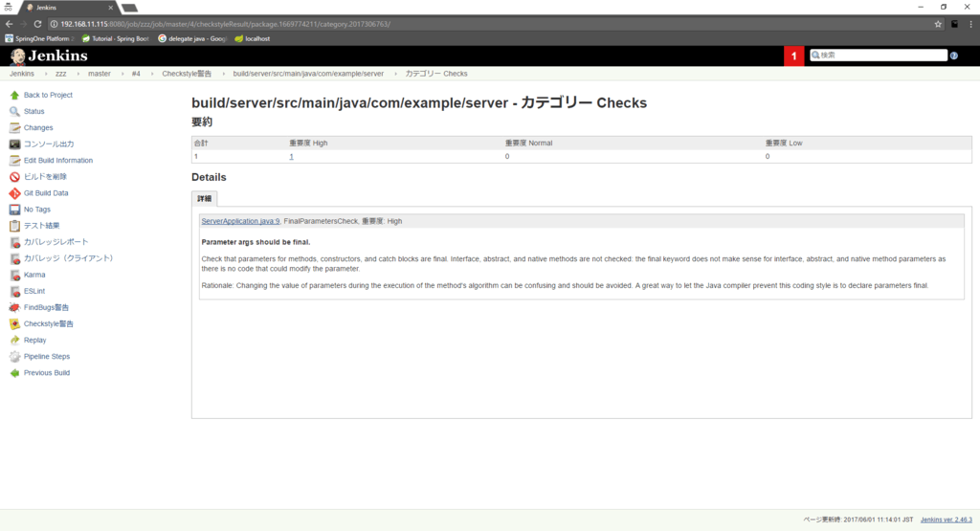Click the red notification badge
Image resolution: width=980 pixels, height=531 pixels.
pyautogui.click(x=794, y=55)
